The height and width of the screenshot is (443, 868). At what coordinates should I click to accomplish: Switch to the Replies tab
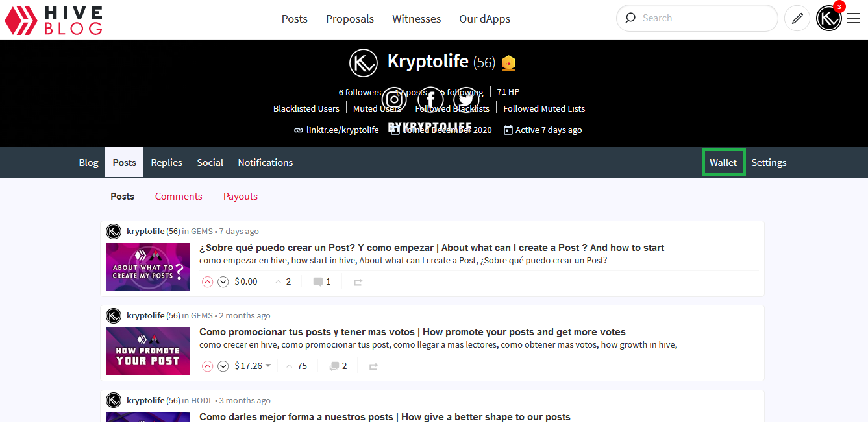tap(167, 162)
